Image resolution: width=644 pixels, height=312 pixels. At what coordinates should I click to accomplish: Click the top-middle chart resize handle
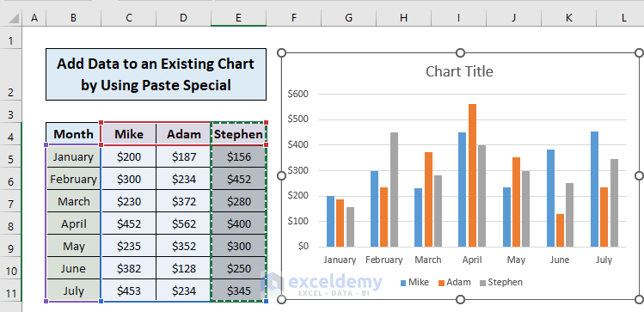click(460, 52)
